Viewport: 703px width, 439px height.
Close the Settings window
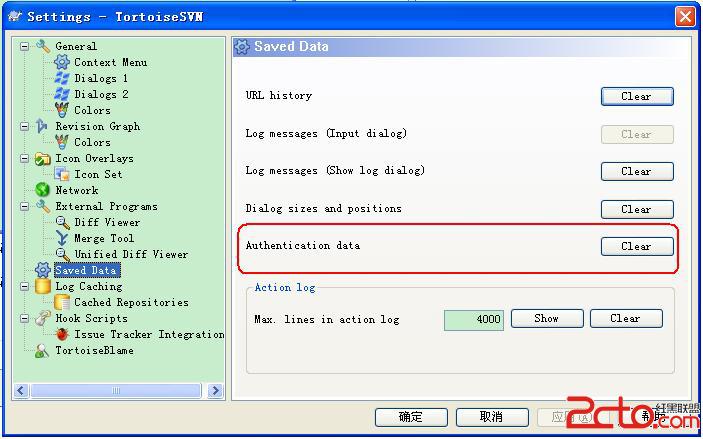685,17
